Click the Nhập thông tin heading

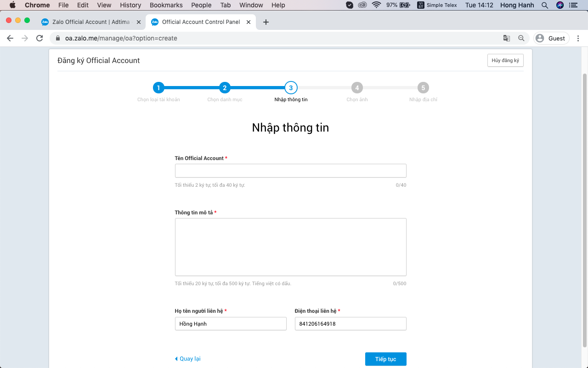(x=291, y=127)
